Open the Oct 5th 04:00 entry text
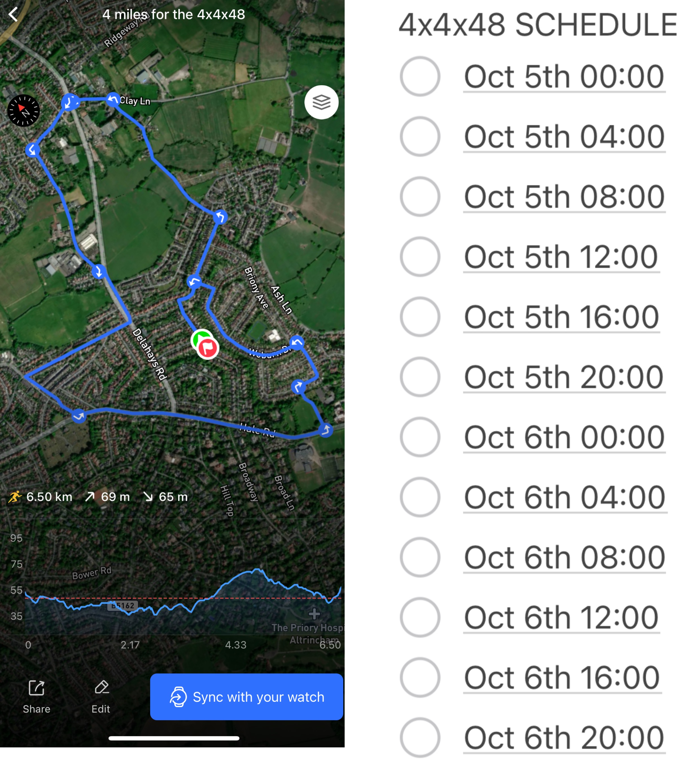The image size is (700, 779). click(x=564, y=137)
